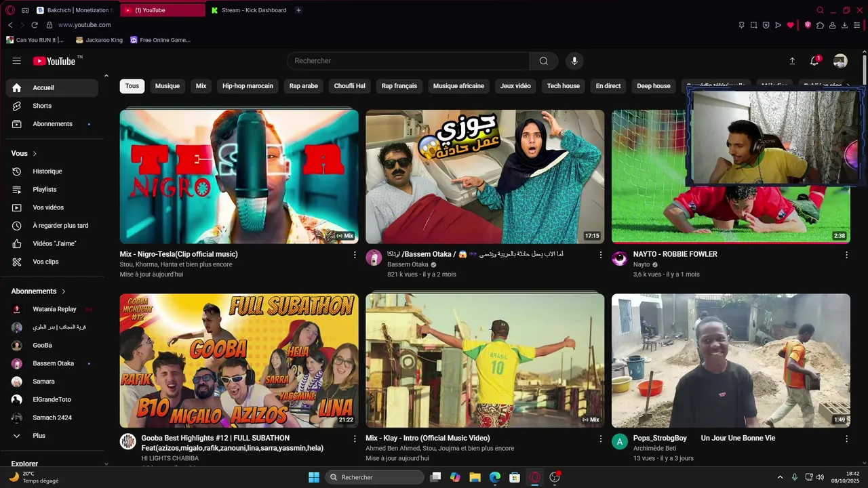Select the Tech house filter chip
This screenshot has width=868, height=488.
(x=564, y=86)
